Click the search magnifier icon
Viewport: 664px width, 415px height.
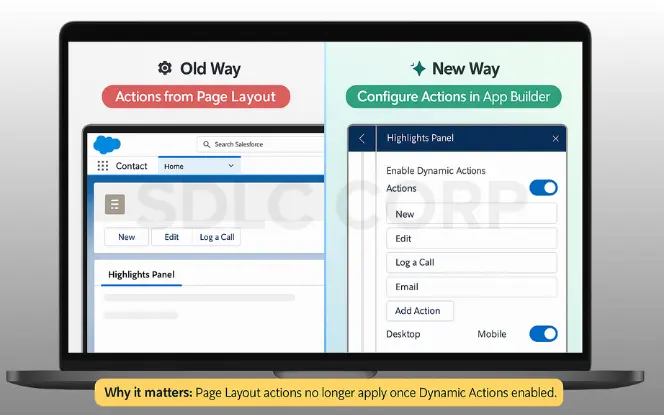click(x=207, y=144)
